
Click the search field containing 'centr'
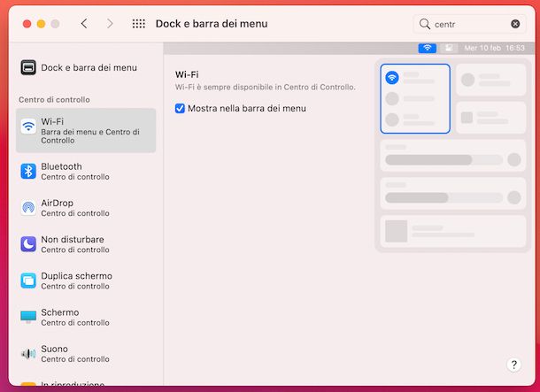coord(469,24)
